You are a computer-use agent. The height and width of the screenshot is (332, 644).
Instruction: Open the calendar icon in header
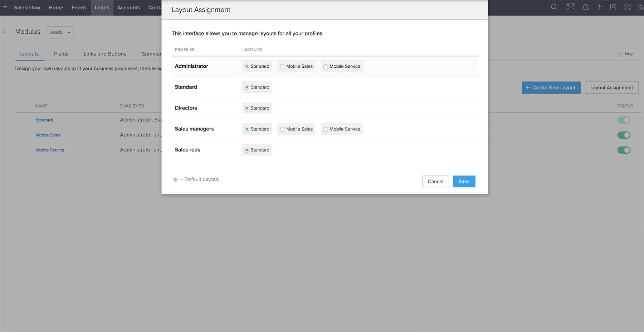click(613, 7)
